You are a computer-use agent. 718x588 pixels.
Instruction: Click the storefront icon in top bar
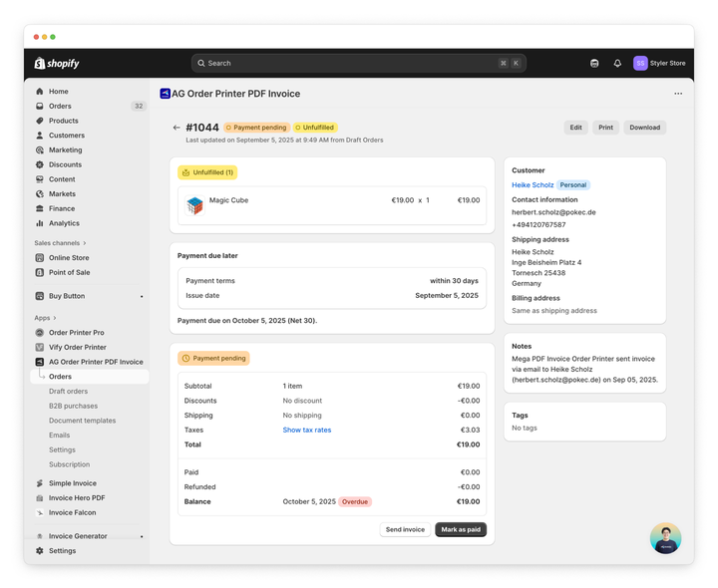(594, 63)
